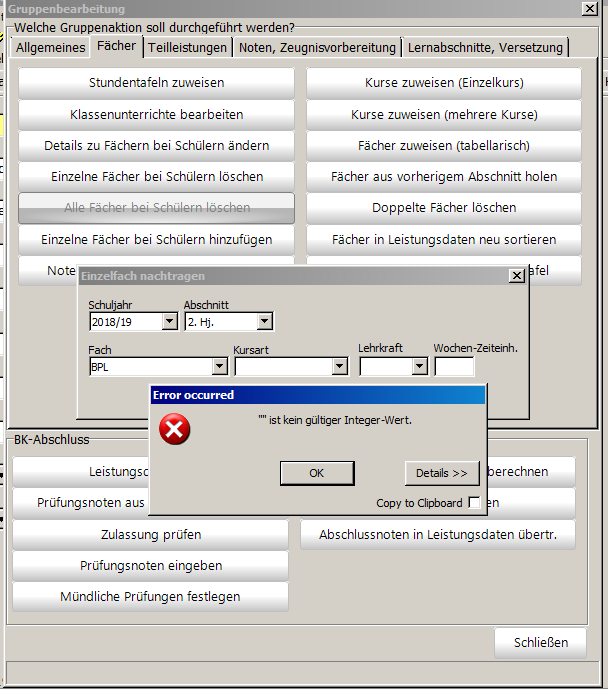Click Fächer zuweisen (tabellarisch)
The height and width of the screenshot is (690, 608).
click(444, 146)
